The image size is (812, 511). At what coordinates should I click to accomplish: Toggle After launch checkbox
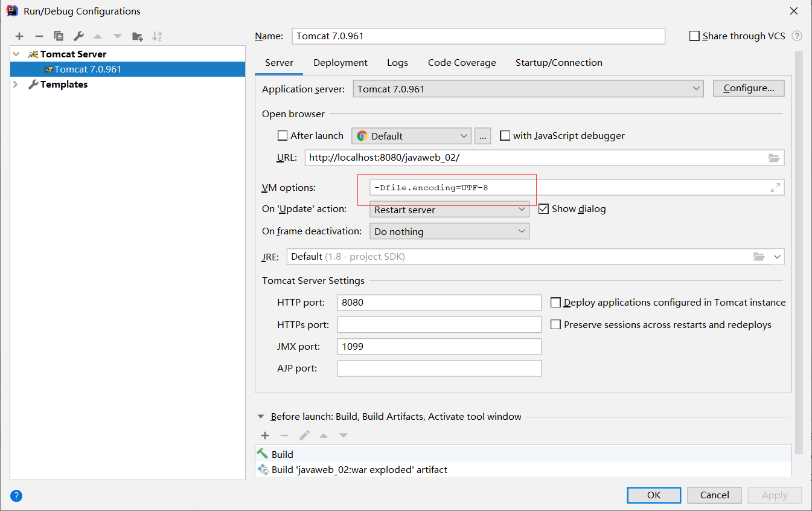click(282, 136)
